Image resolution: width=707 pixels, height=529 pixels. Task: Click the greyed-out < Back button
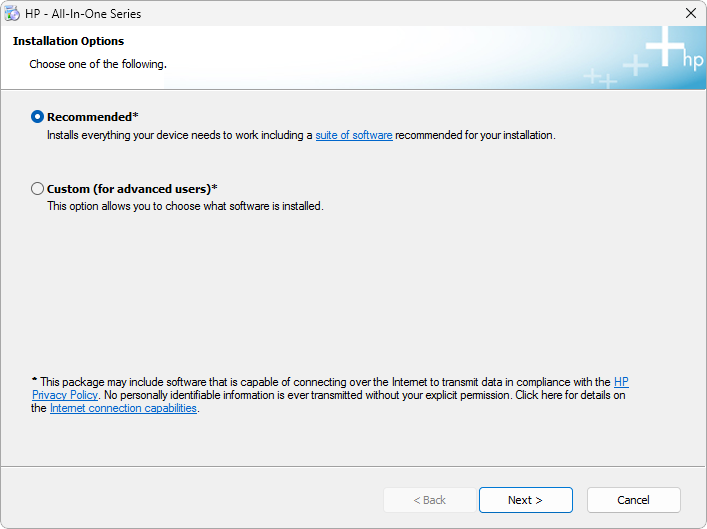[430, 500]
